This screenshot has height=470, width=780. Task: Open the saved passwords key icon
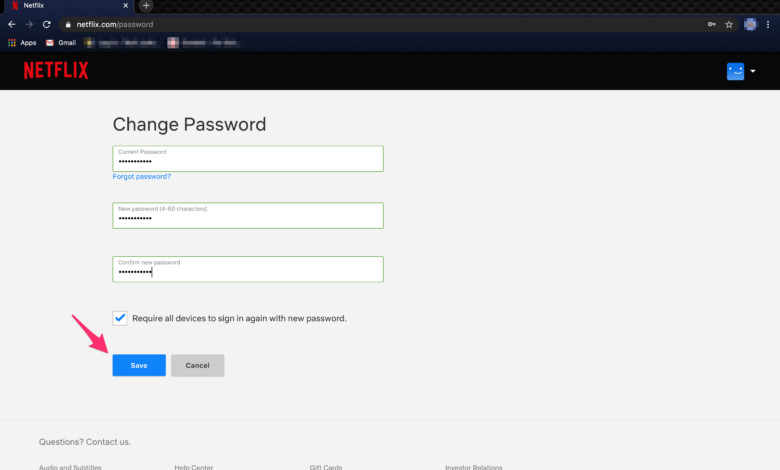click(712, 24)
